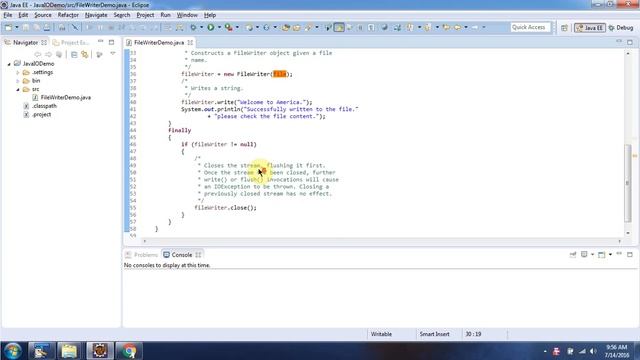
Task: Open the dropdown arrow beside the New icon
Action: pos(17,27)
